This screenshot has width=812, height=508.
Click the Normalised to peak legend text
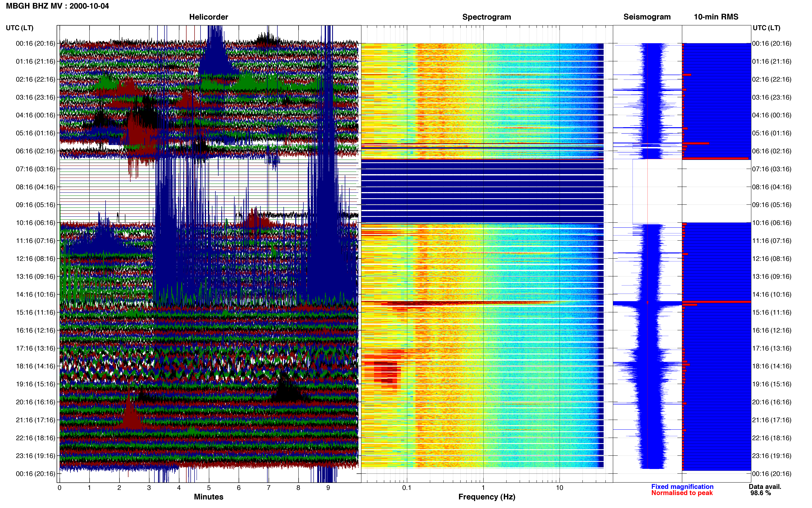pyautogui.click(x=682, y=493)
